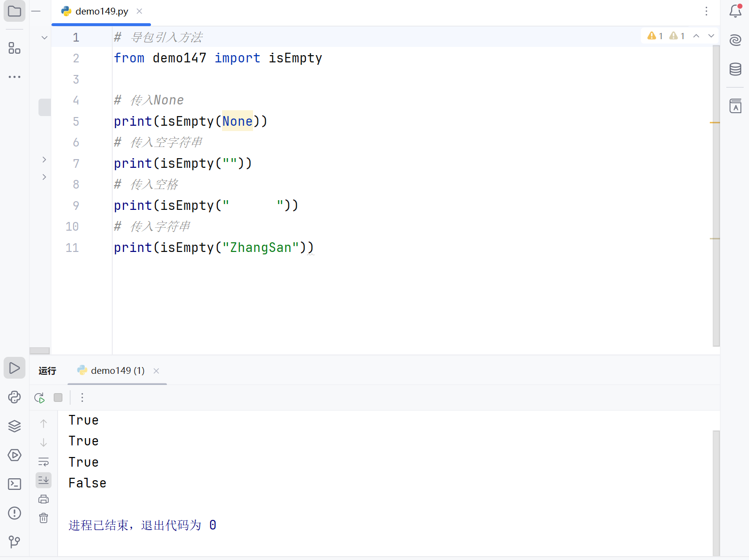Toggle soft-wrap in console
749x560 pixels.
pos(44,461)
